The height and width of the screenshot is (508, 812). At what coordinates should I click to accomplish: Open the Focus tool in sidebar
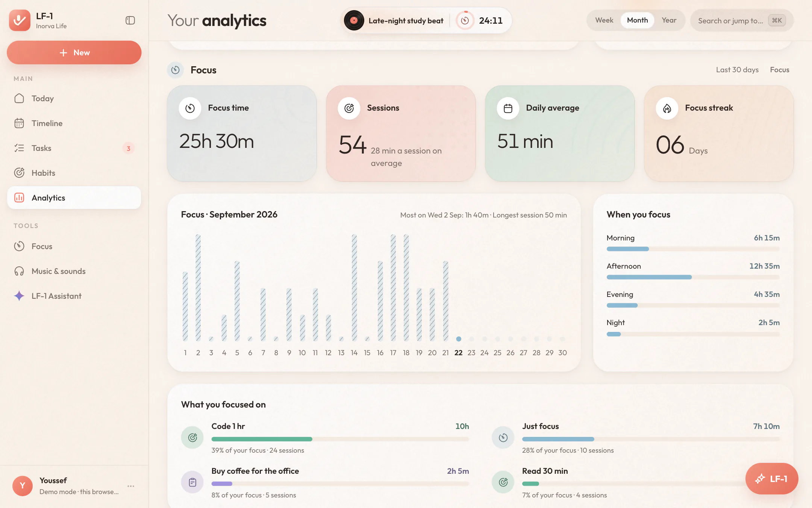(74, 246)
